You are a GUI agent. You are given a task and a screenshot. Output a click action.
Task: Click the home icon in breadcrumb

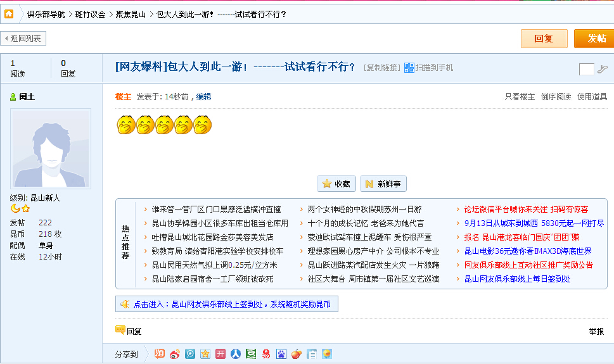click(9, 13)
